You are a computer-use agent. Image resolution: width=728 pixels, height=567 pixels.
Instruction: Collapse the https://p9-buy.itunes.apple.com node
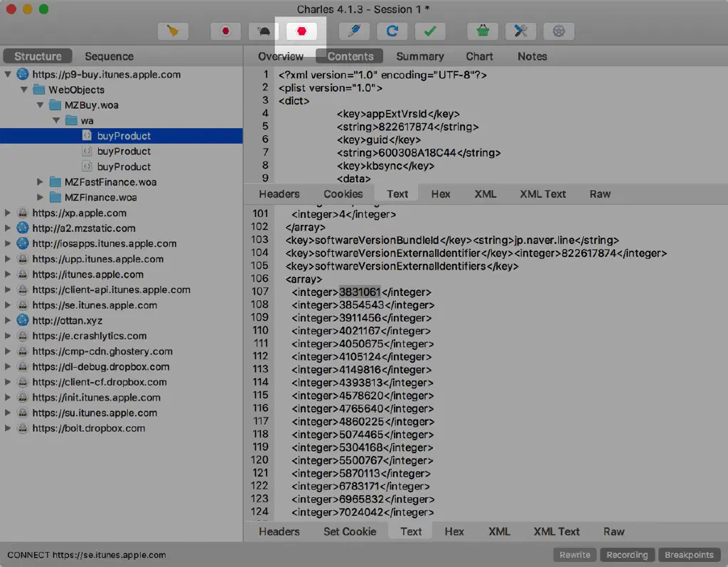point(9,74)
